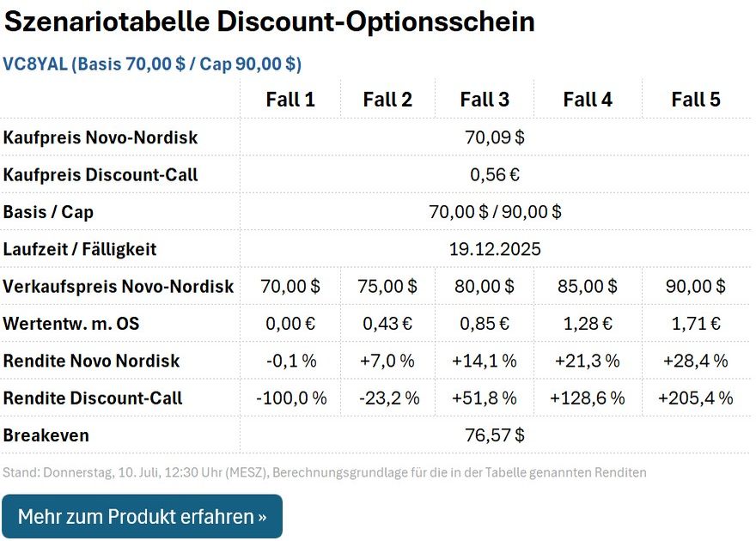Image resolution: width=756 pixels, height=541 pixels.
Task: Click the Breakeven row label
Action: (46, 435)
